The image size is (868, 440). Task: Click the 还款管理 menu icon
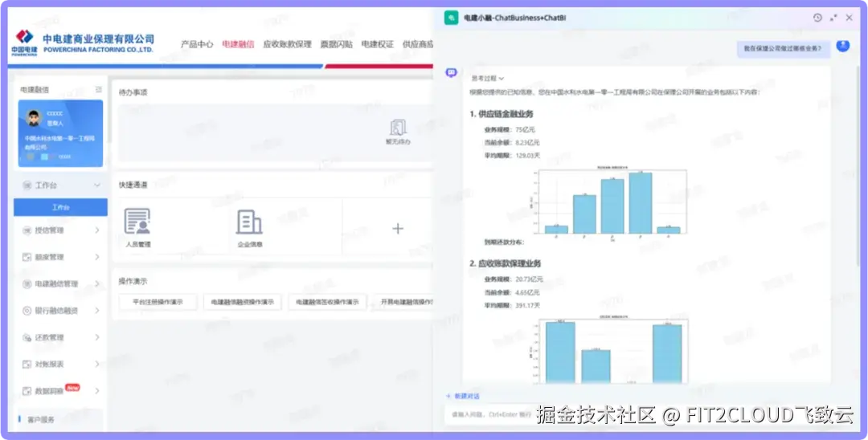point(27,337)
